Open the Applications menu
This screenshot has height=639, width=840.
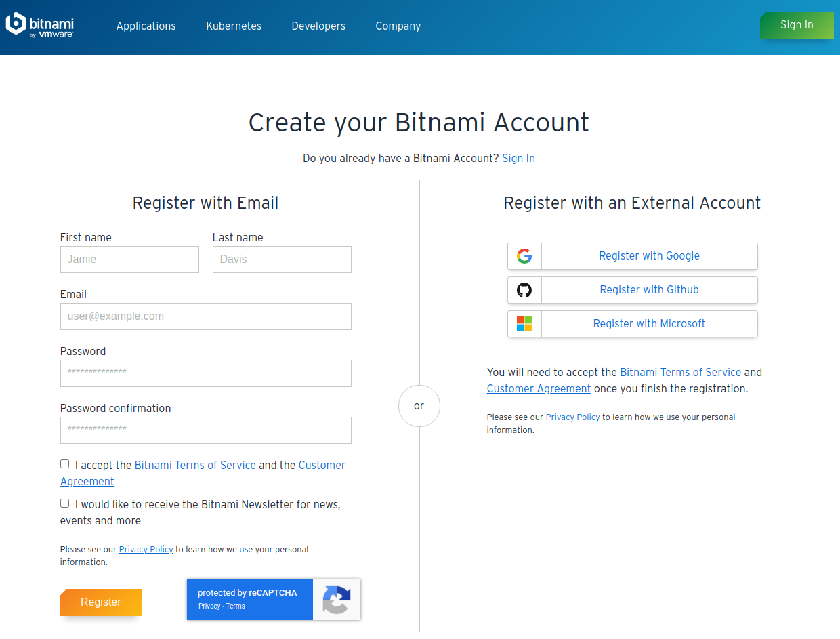[x=146, y=26]
